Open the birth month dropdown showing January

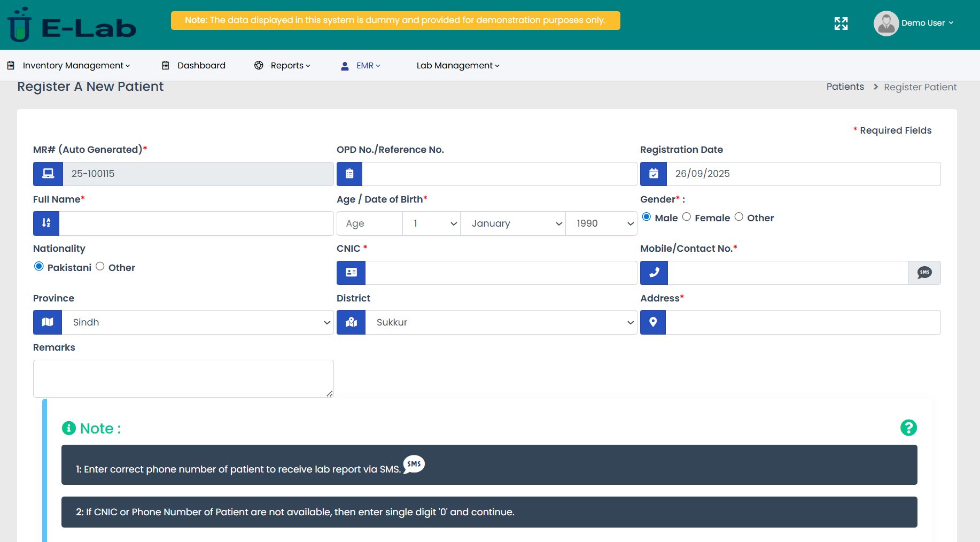tap(512, 223)
